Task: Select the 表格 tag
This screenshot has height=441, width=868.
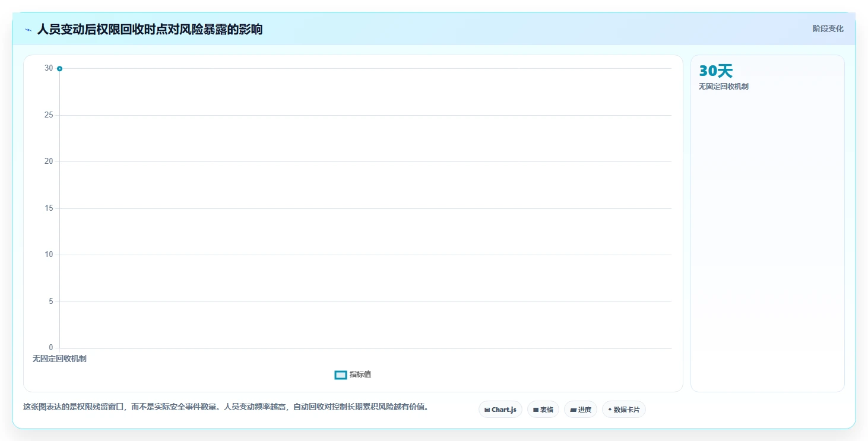Action: point(543,410)
